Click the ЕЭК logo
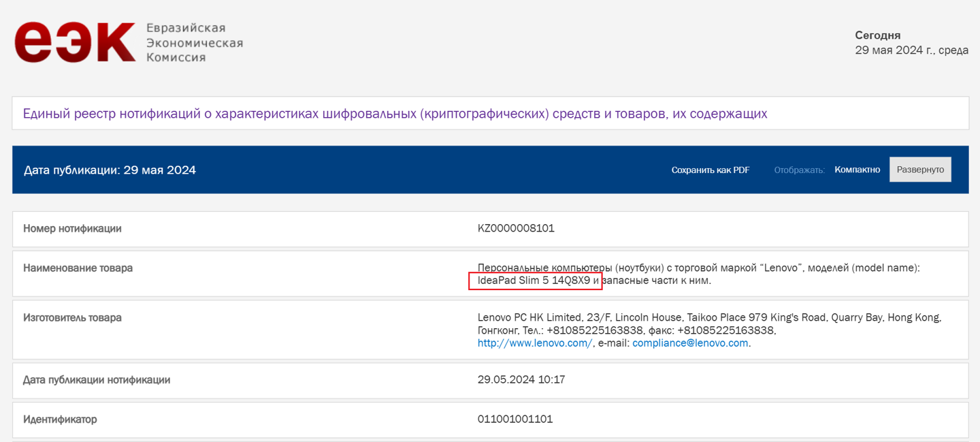The width and height of the screenshot is (980, 442). point(75,42)
